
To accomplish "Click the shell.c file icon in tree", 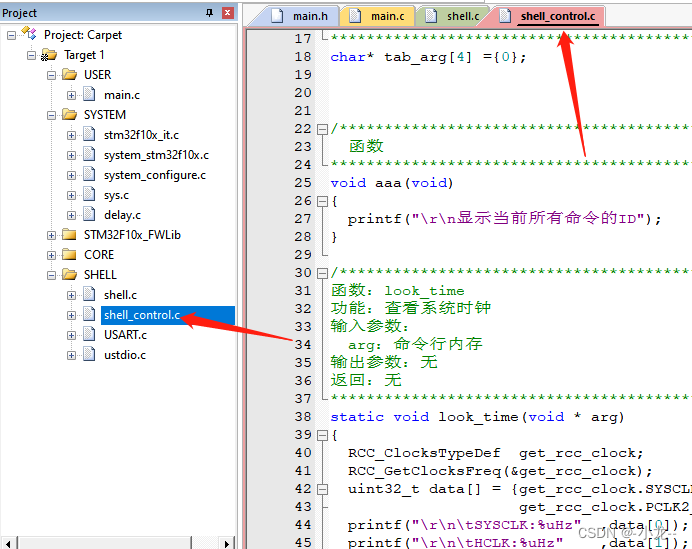I will (x=89, y=294).
